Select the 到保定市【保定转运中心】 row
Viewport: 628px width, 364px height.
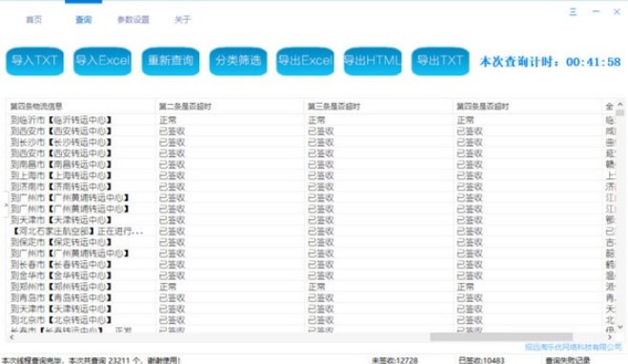tap(311, 242)
